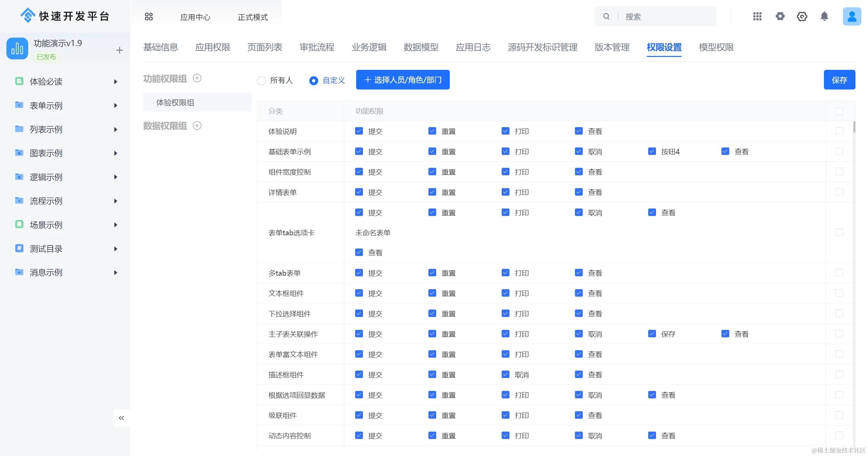
Task: Switch to the 模型权限 tab
Action: click(x=716, y=47)
